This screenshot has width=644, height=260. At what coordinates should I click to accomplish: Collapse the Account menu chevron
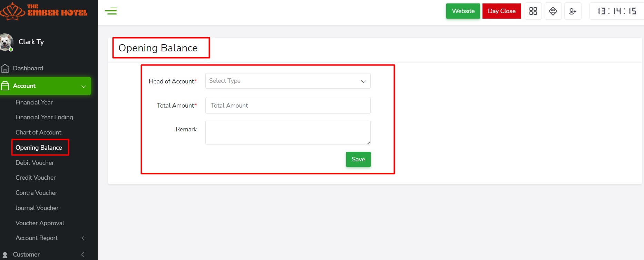coord(84,86)
